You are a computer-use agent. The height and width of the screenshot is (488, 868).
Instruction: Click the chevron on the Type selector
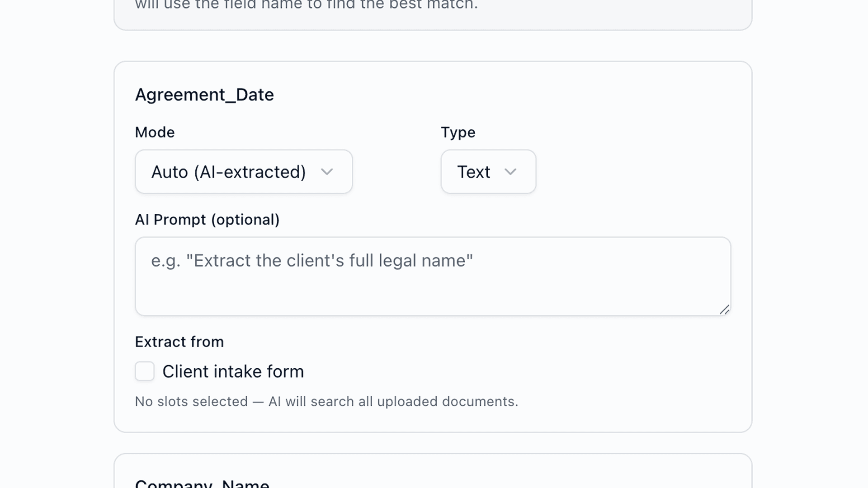coord(511,172)
